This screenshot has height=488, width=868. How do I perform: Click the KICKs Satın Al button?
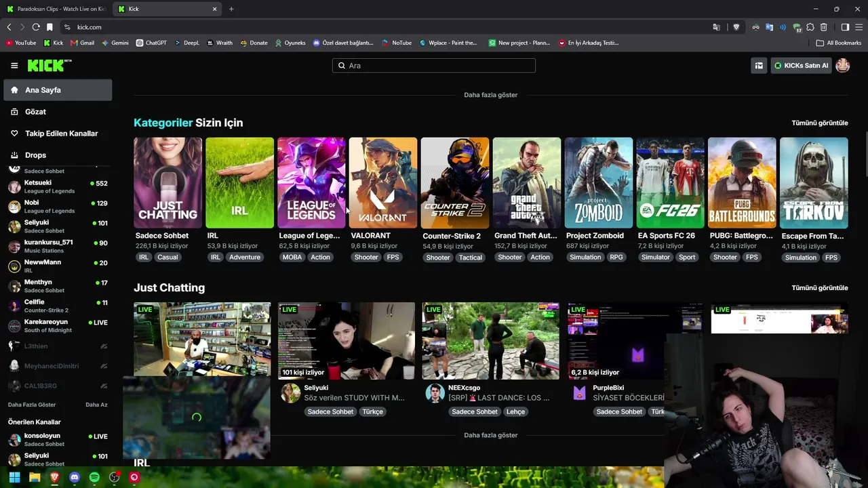[801, 66]
